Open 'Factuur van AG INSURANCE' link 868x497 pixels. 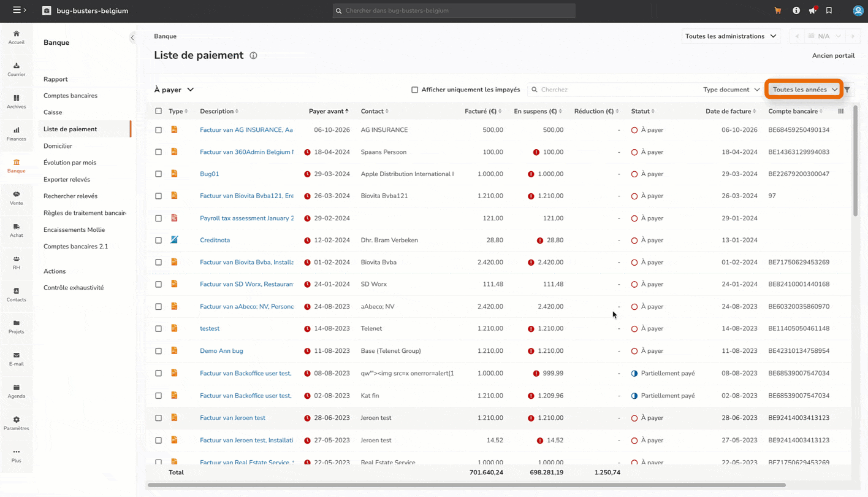tap(246, 130)
